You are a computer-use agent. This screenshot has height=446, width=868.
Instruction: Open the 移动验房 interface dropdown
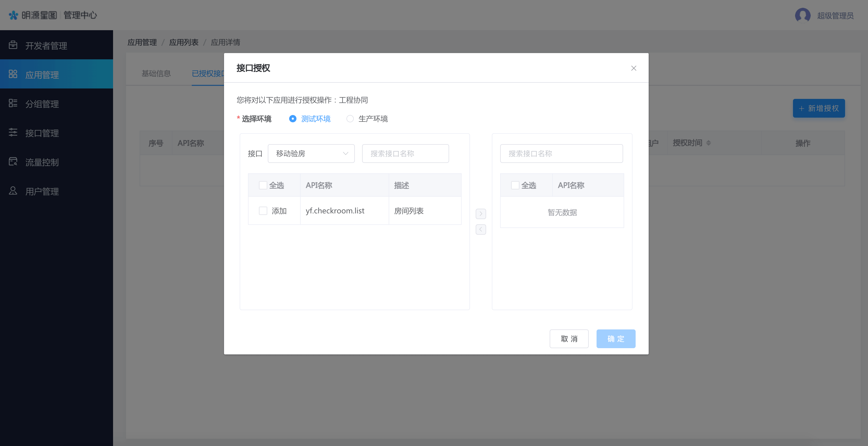coord(311,154)
